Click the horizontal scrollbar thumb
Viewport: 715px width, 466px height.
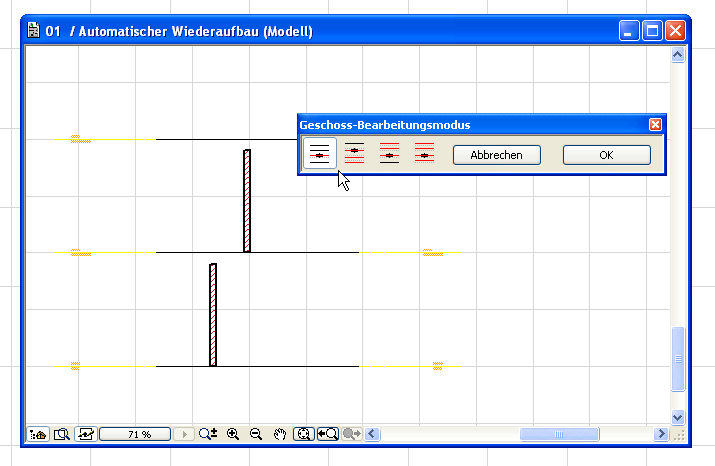coord(560,434)
